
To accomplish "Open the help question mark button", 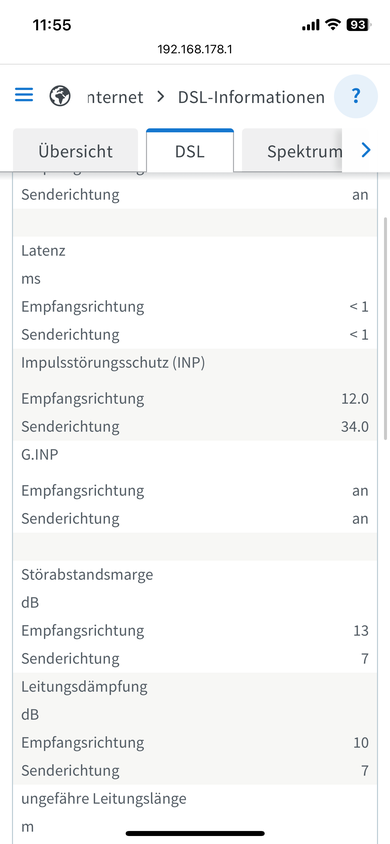I will click(x=355, y=96).
